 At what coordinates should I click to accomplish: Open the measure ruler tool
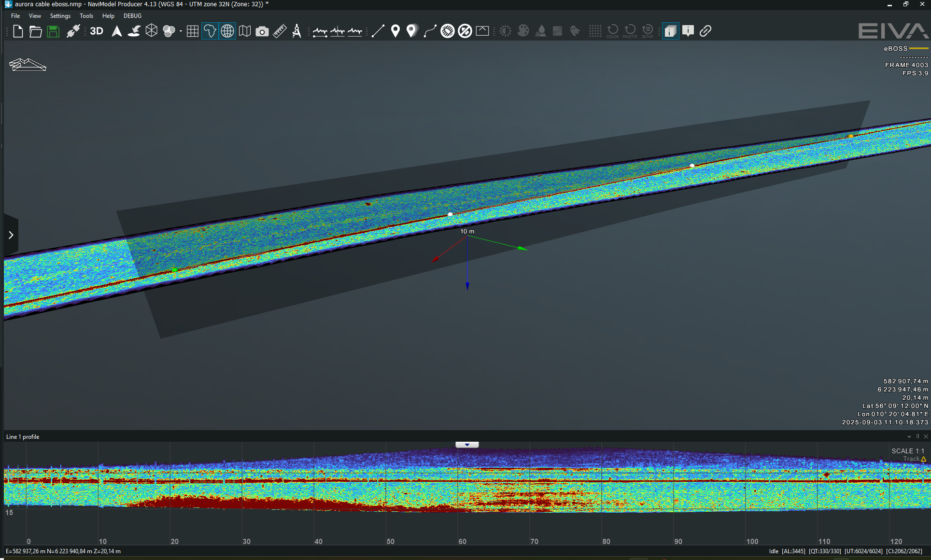(x=279, y=31)
